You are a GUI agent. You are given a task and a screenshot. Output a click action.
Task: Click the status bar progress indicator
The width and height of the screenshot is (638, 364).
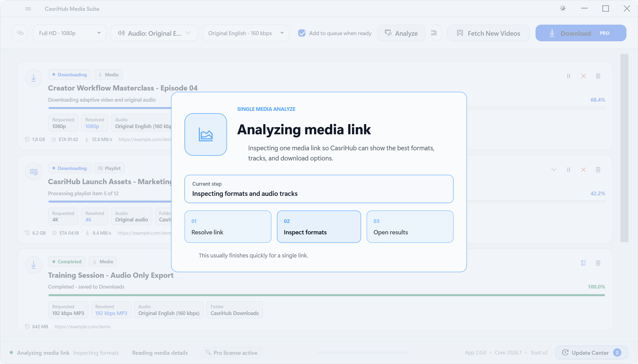[x=363, y=352]
